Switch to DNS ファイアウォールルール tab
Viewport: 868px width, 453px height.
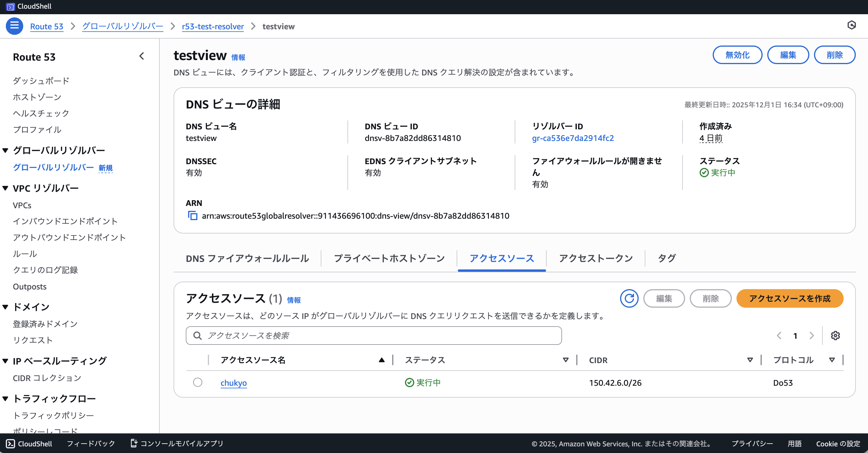tap(247, 258)
